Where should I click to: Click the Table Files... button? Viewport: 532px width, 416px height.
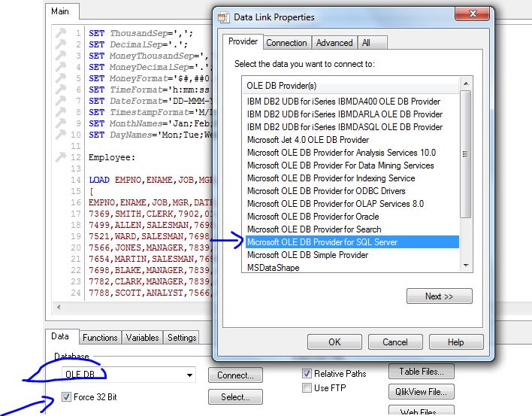[x=421, y=371]
